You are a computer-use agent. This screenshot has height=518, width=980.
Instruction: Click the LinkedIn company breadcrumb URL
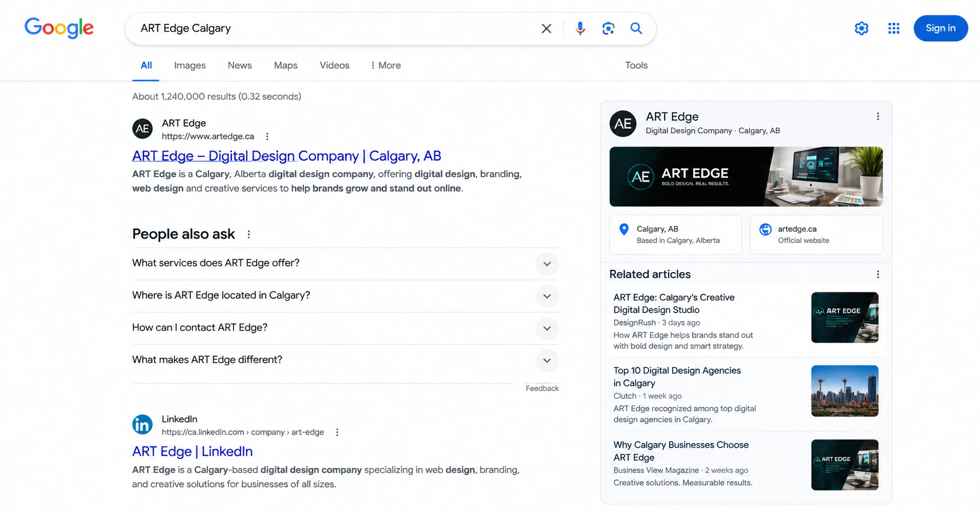(x=243, y=432)
